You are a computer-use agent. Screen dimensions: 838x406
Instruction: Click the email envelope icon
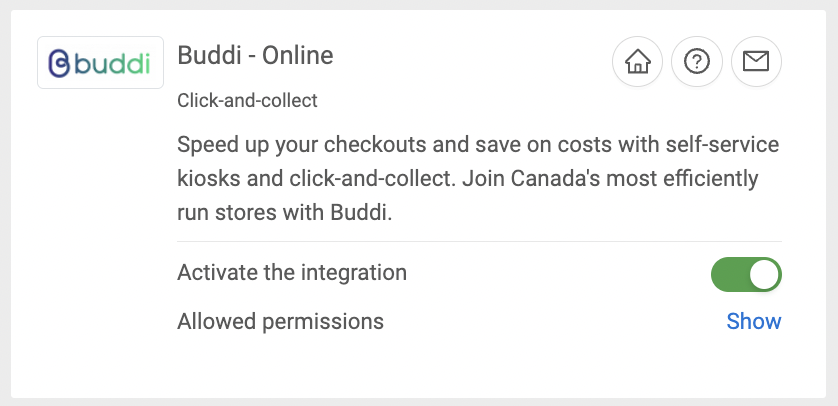[756, 62]
